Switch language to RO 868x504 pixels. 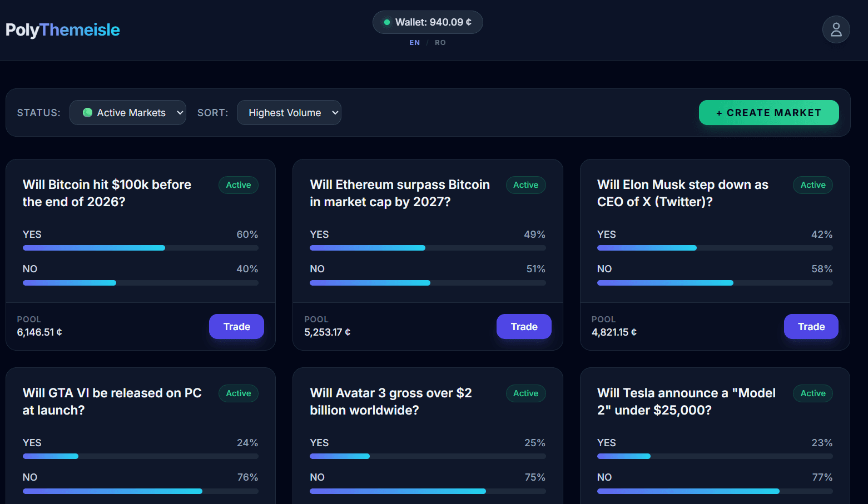pos(440,42)
